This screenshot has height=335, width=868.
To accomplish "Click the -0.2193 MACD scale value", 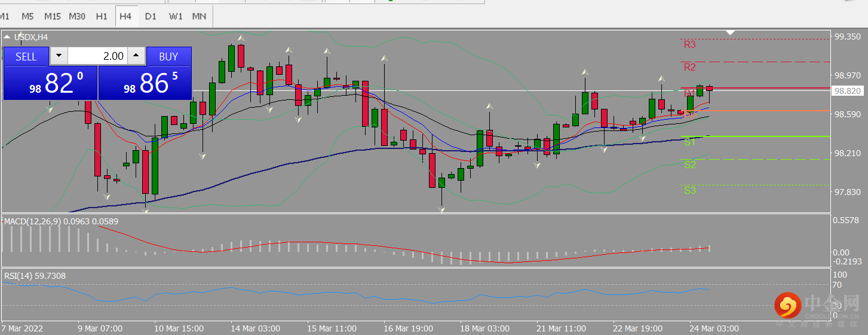I will click(847, 261).
